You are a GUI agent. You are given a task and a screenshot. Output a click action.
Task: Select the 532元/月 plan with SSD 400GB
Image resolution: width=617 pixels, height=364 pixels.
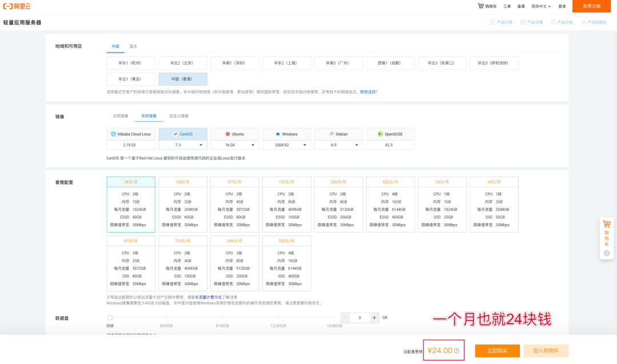tap(286, 263)
